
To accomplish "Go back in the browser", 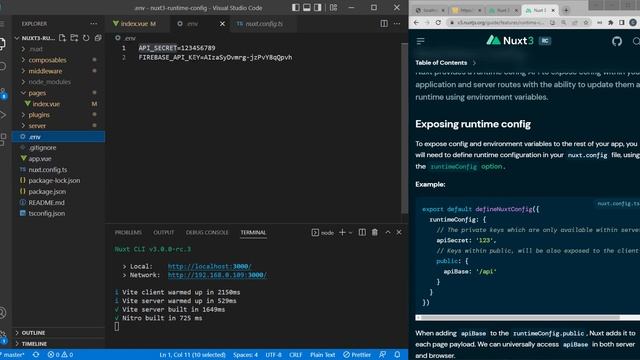I will (416, 22).
